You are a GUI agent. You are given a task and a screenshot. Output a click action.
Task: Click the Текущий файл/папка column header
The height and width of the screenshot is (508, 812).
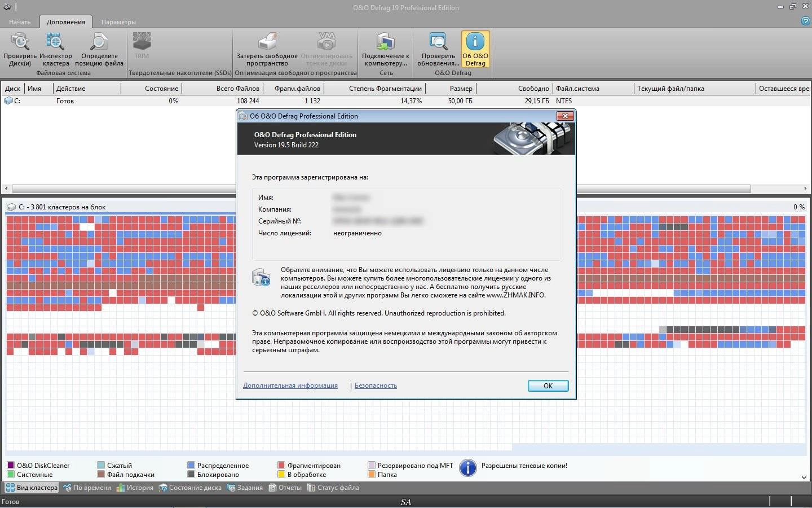click(x=695, y=89)
